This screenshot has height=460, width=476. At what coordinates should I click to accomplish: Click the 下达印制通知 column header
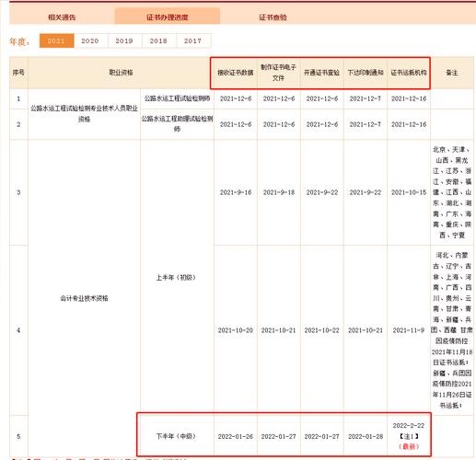tap(366, 73)
